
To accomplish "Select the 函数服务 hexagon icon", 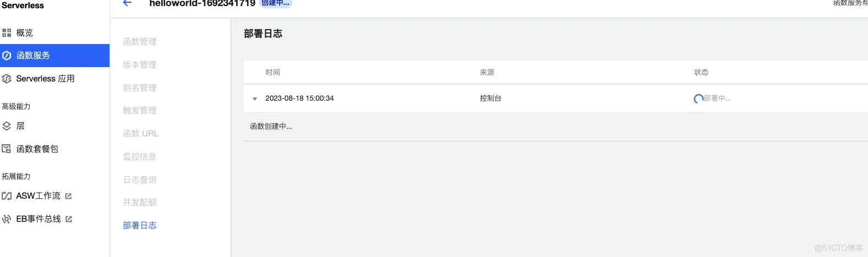I will [7, 56].
